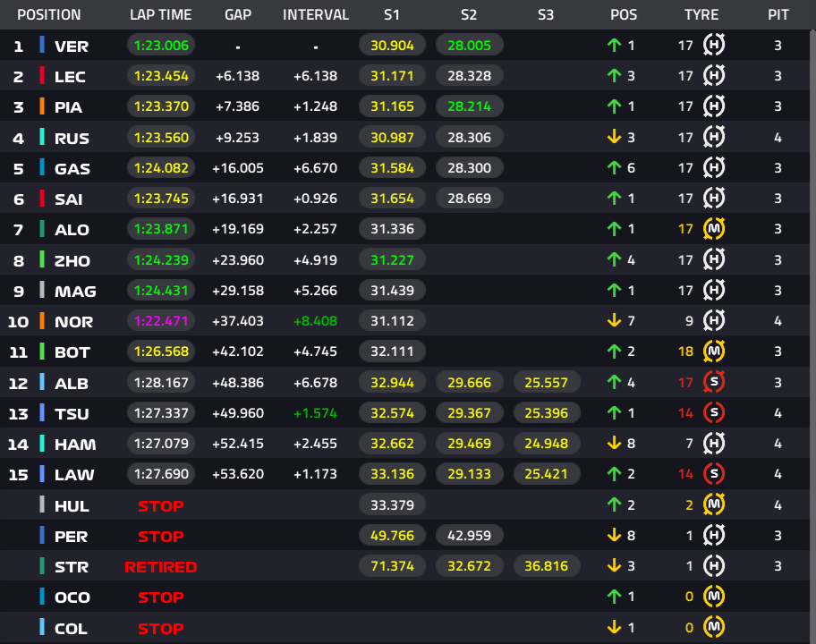The width and height of the screenshot is (816, 644).
Task: Click the hard tyre icon in GAS row
Action: click(714, 167)
